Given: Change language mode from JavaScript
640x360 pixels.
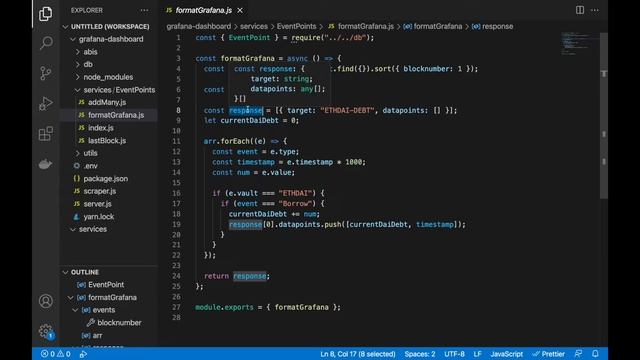Looking at the screenshot, I should [x=507, y=354].
